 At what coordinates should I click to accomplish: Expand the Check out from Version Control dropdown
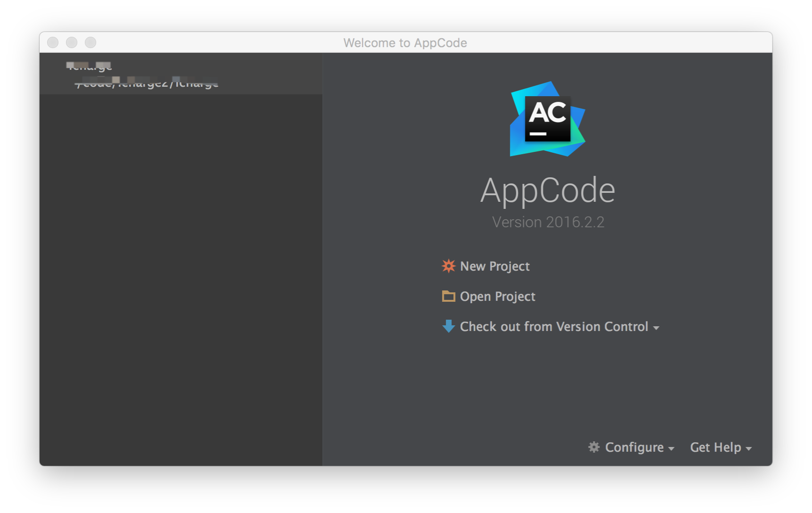(657, 328)
